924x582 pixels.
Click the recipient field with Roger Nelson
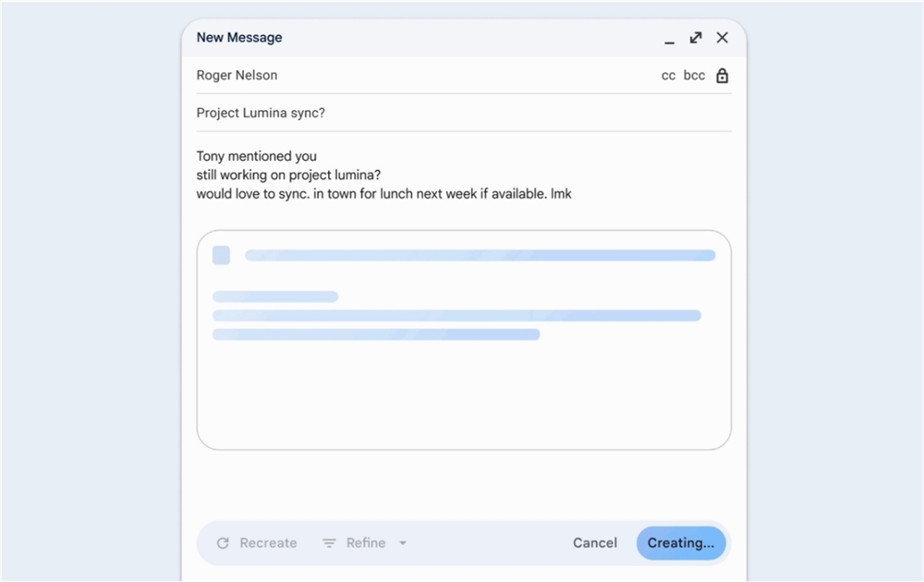(x=237, y=76)
